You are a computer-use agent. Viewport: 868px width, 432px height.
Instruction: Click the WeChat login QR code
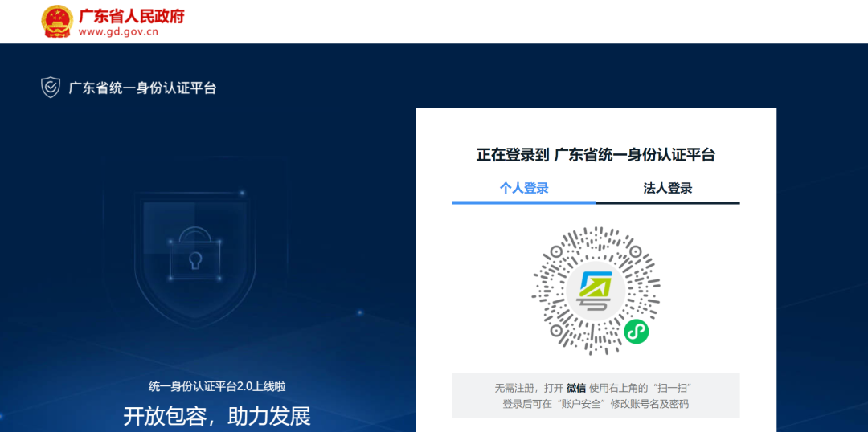point(596,291)
